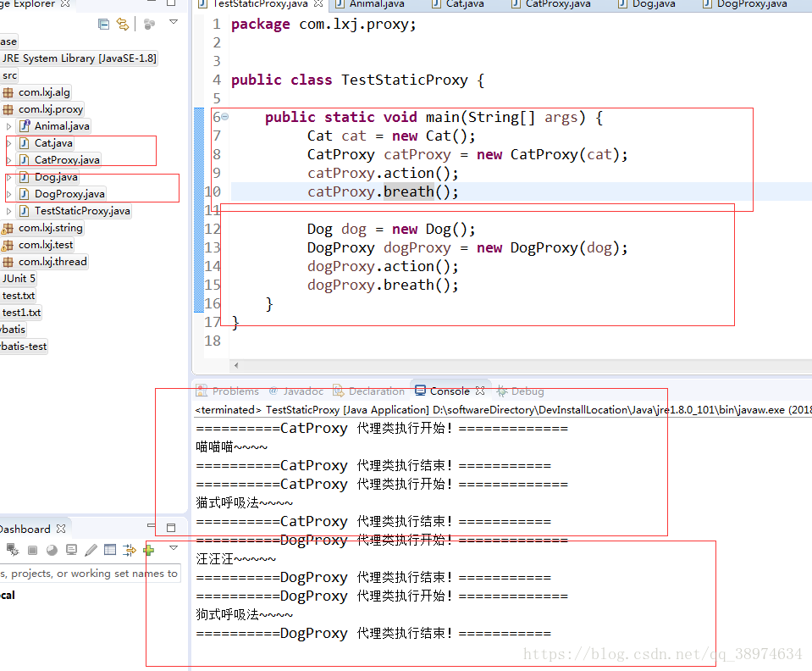Expand Animal.java tree node
Screen dimensions: 812x671
tap(8, 126)
